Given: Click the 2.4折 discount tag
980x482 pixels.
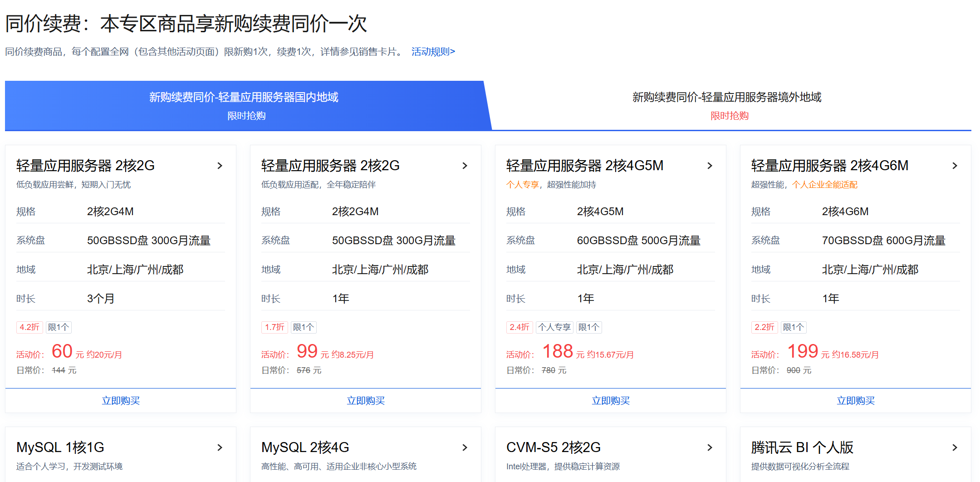Looking at the screenshot, I should 519,327.
